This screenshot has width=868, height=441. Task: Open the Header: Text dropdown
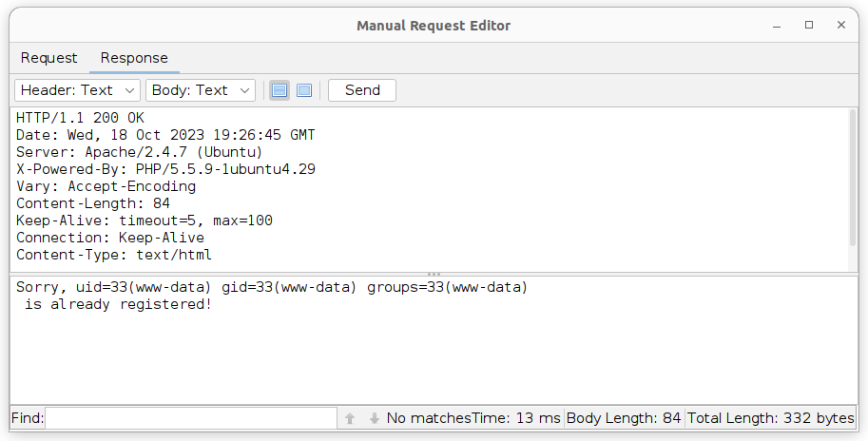tap(78, 90)
